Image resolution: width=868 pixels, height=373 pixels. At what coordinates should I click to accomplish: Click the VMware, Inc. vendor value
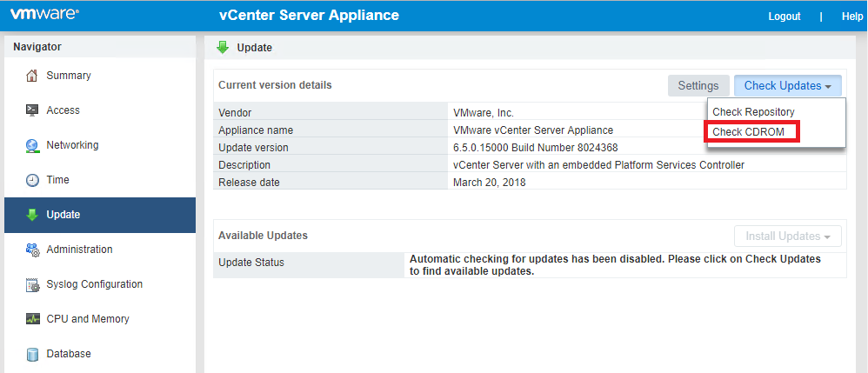[484, 113]
